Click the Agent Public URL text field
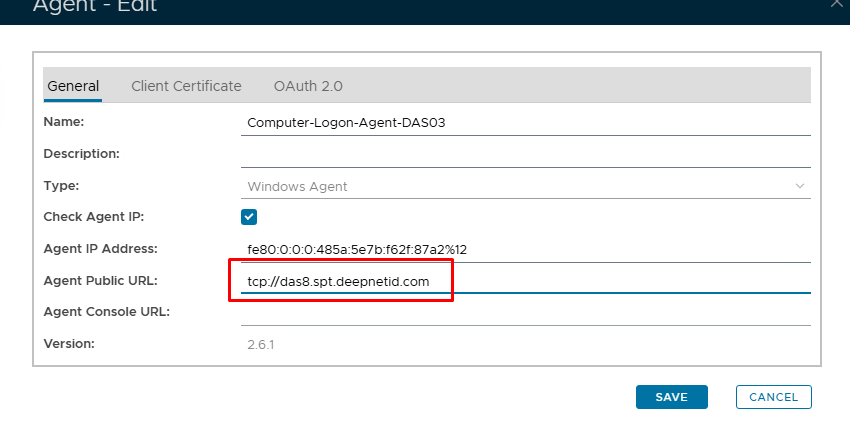The image size is (850, 435). pyautogui.click(x=525, y=281)
